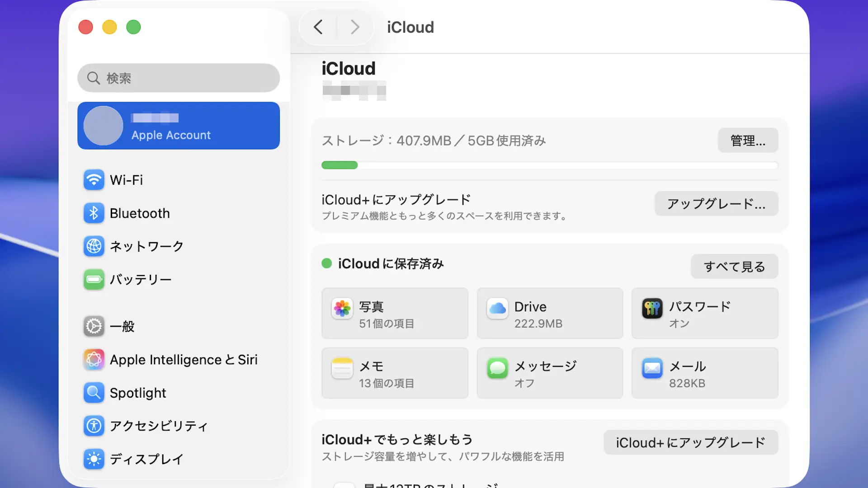Select the Spotlight settings item
This screenshot has width=868, height=488.
[x=137, y=393]
